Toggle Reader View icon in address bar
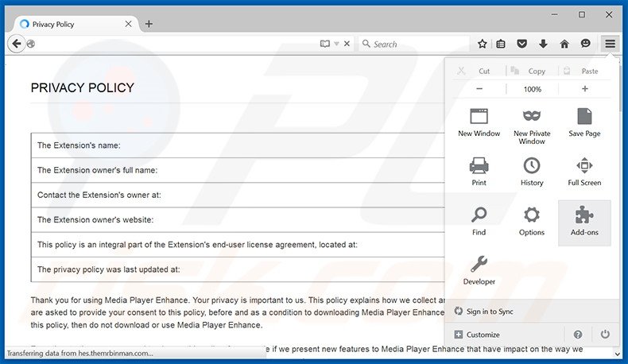Image resolution: width=628 pixels, height=364 pixels. click(x=325, y=44)
